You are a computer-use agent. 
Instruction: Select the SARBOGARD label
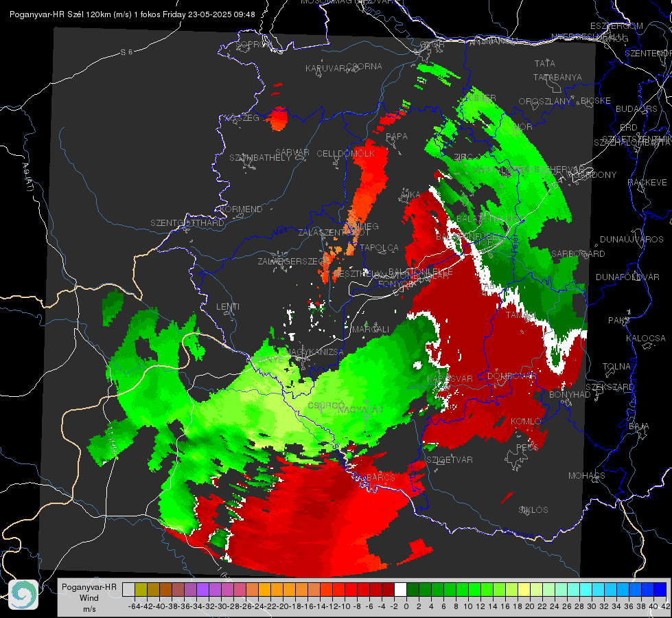pos(578,254)
